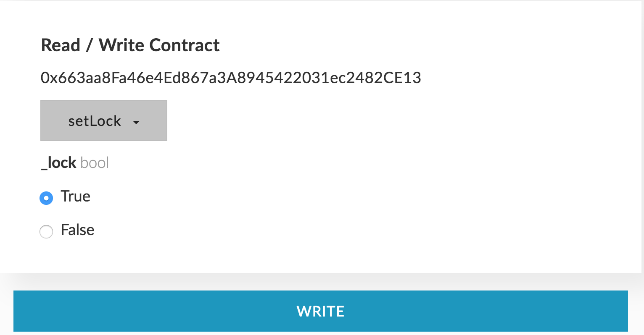Click the caret arrow beside setLock
Image resolution: width=644 pixels, height=335 pixels.
[136, 122]
